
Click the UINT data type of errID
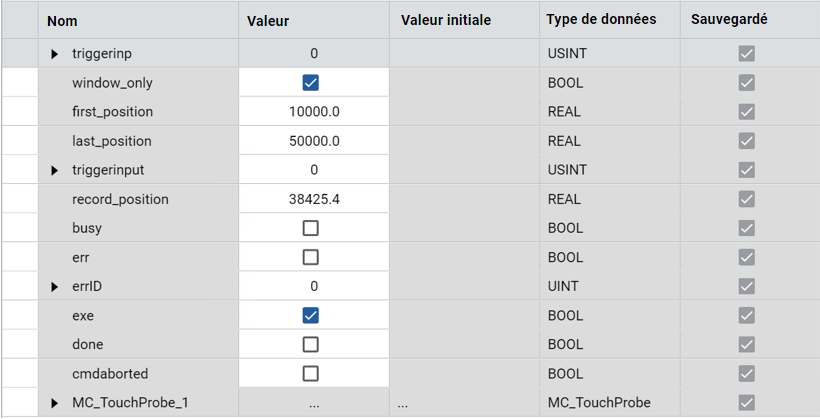point(563,286)
